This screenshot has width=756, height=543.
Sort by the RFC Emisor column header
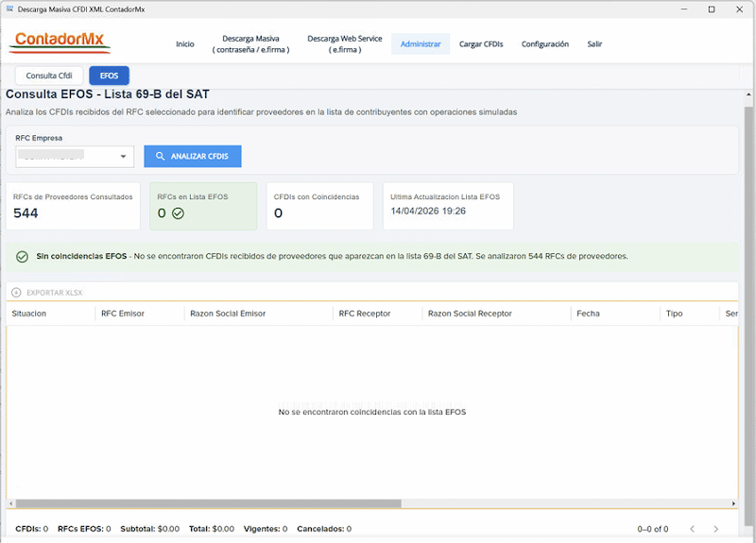pyautogui.click(x=122, y=314)
